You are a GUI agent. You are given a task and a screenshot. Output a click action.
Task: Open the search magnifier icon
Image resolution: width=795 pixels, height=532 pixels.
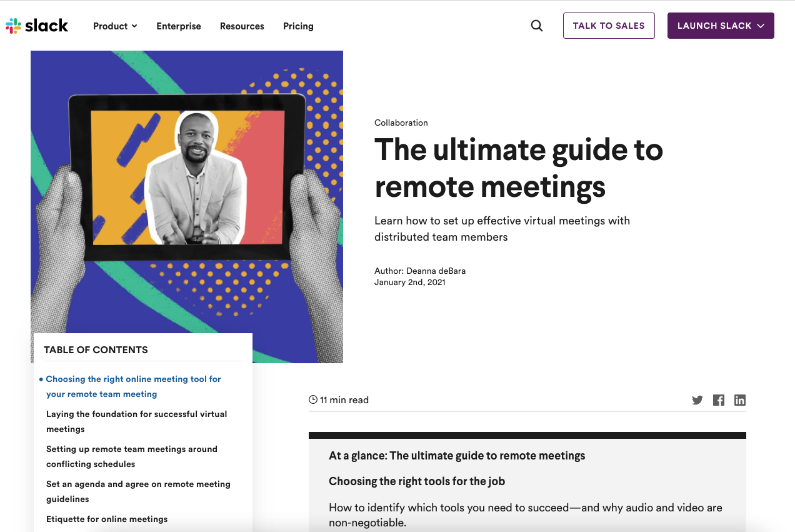tap(537, 26)
